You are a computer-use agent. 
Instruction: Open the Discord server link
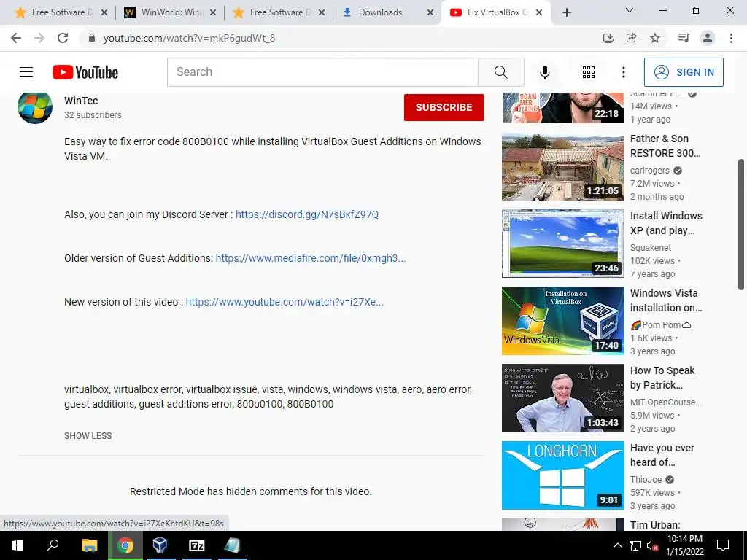307,214
